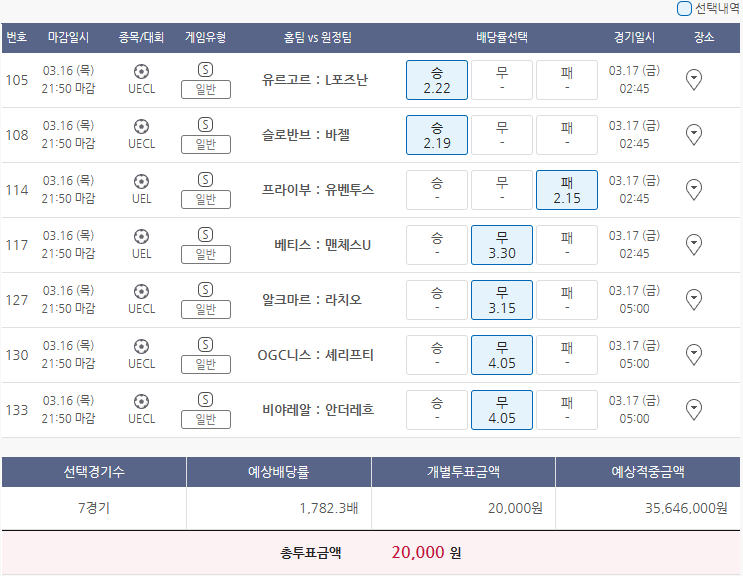Viewport: 743px width, 576px height.
Task: Deselect 무 3.30 for 베티스 match
Action: [502, 245]
